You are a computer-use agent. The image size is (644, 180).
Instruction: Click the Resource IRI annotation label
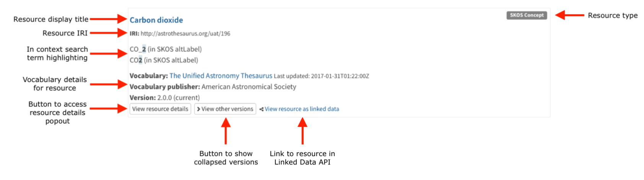pyautogui.click(x=65, y=33)
